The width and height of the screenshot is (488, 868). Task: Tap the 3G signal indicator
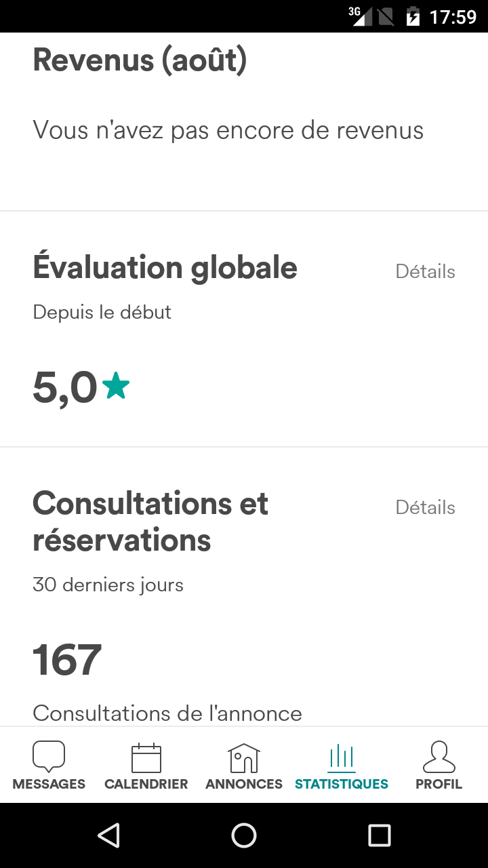(x=360, y=16)
